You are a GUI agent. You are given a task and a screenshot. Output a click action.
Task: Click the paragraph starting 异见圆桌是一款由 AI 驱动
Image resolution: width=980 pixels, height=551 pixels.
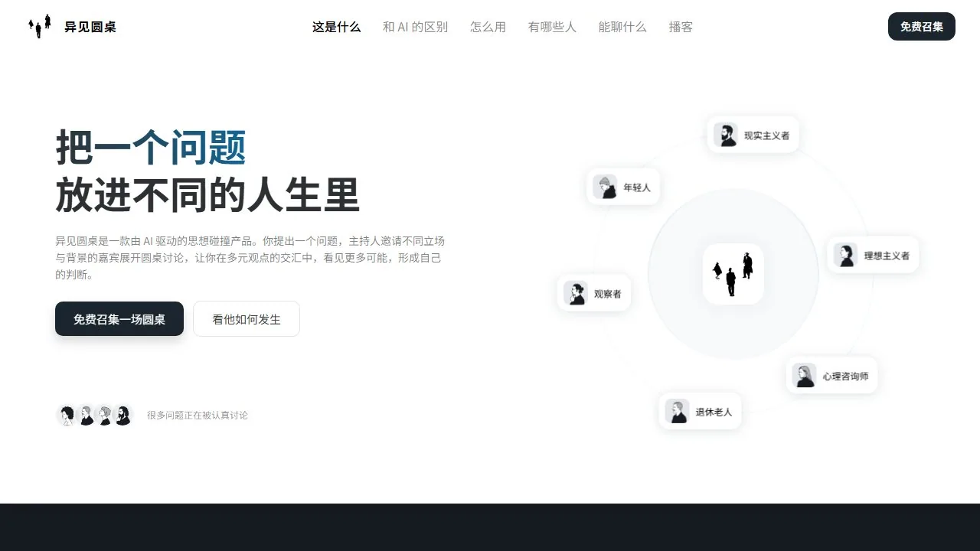[x=250, y=256]
